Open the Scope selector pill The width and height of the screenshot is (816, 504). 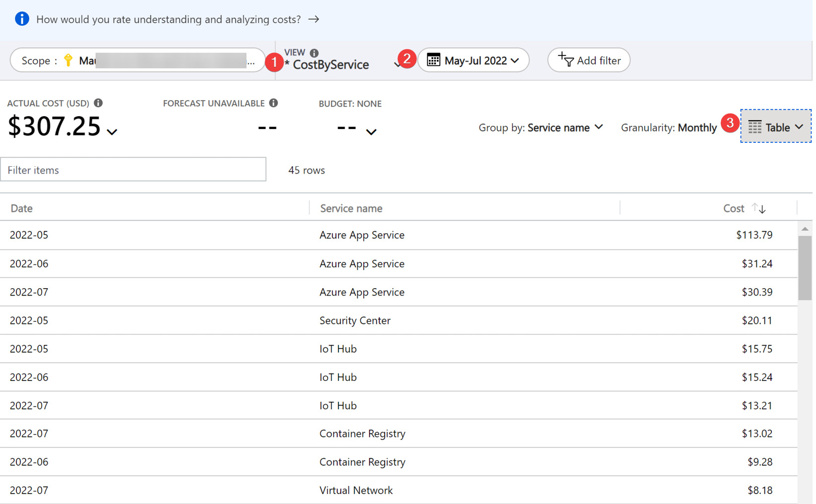pyautogui.click(x=137, y=61)
